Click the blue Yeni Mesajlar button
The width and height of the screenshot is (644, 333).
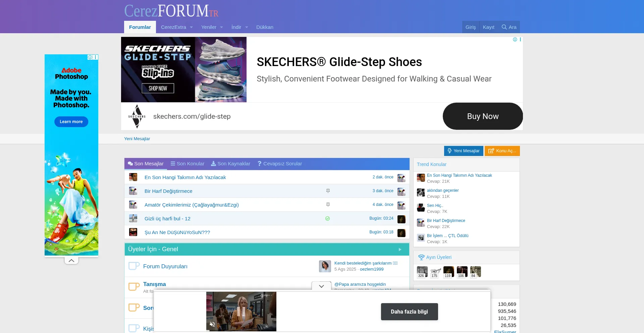tap(464, 151)
